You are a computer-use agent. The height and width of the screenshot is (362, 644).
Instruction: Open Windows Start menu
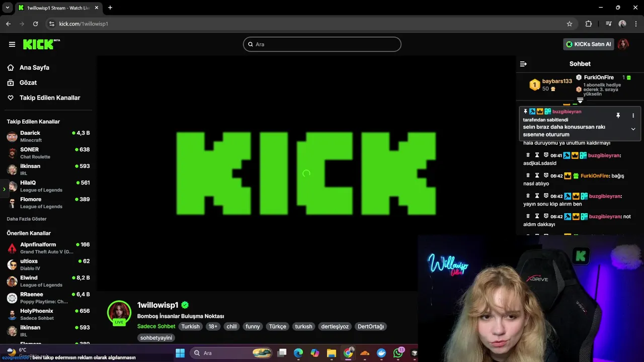(x=180, y=353)
